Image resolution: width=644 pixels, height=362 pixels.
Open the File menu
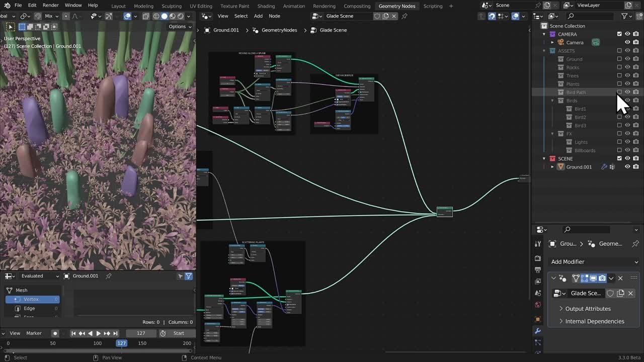18,5
